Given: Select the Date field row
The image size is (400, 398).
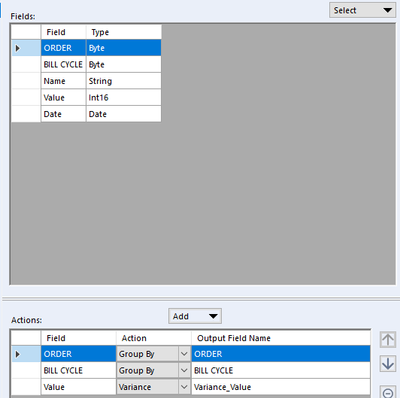Looking at the screenshot, I should point(86,114).
